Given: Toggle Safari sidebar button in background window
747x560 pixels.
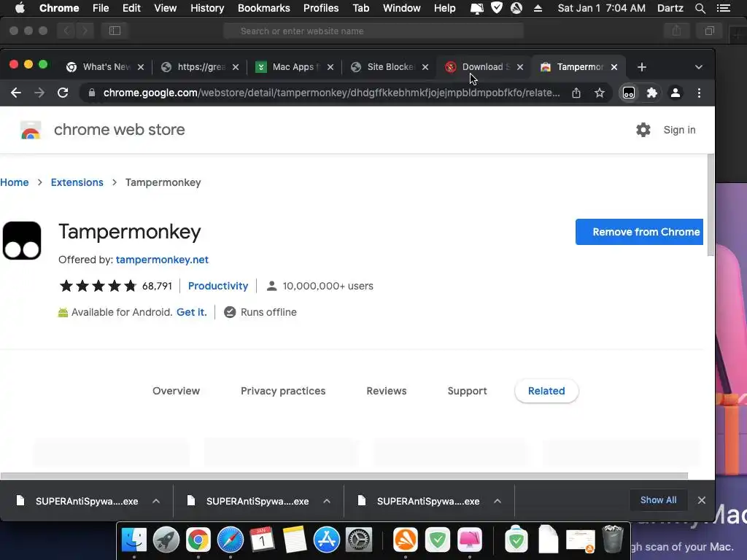Looking at the screenshot, I should (x=115, y=31).
